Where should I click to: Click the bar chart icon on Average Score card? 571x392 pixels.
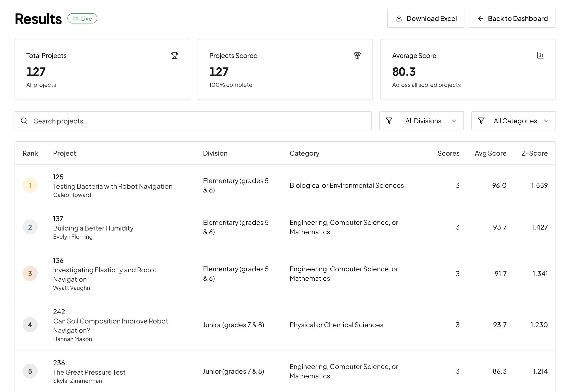[540, 55]
